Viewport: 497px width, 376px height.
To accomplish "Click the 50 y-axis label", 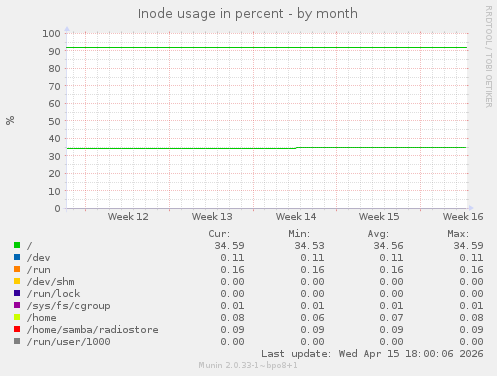I will pyautogui.click(x=54, y=121).
